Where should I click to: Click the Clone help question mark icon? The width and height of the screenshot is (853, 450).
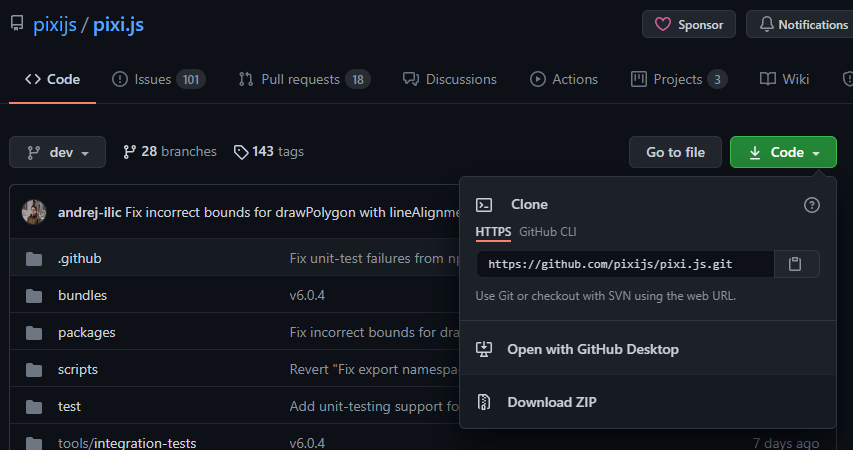(x=812, y=205)
